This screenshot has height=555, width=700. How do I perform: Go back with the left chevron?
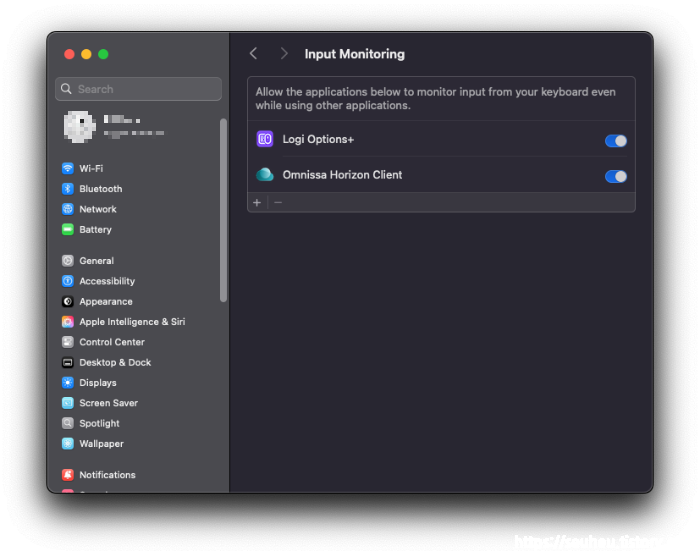coord(254,54)
